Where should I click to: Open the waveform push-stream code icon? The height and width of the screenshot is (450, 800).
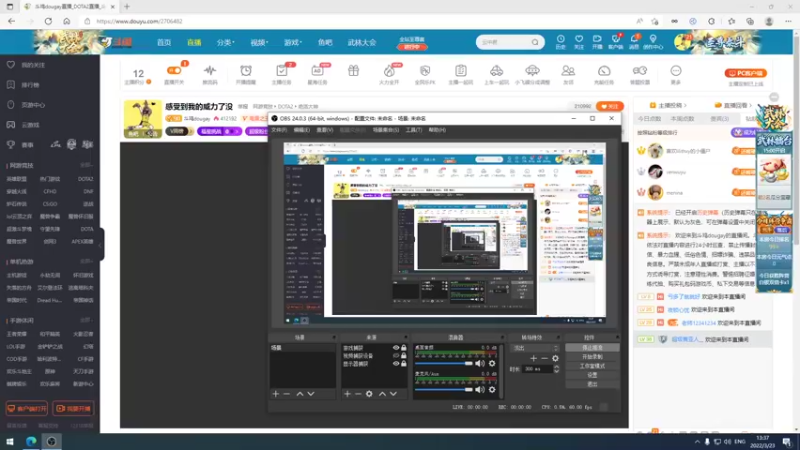tap(210, 70)
